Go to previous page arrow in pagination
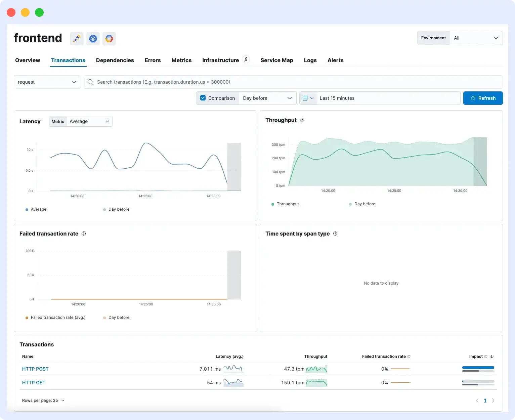 477,401
